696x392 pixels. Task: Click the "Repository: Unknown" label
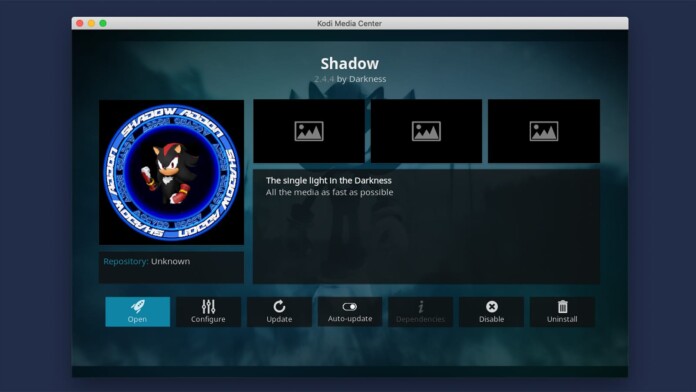click(x=146, y=261)
